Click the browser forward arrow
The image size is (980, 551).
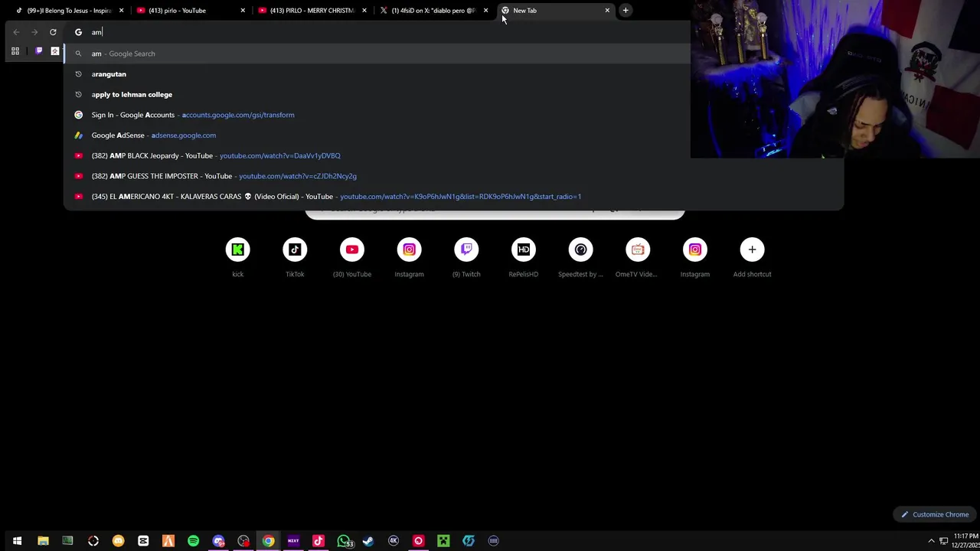point(34,32)
